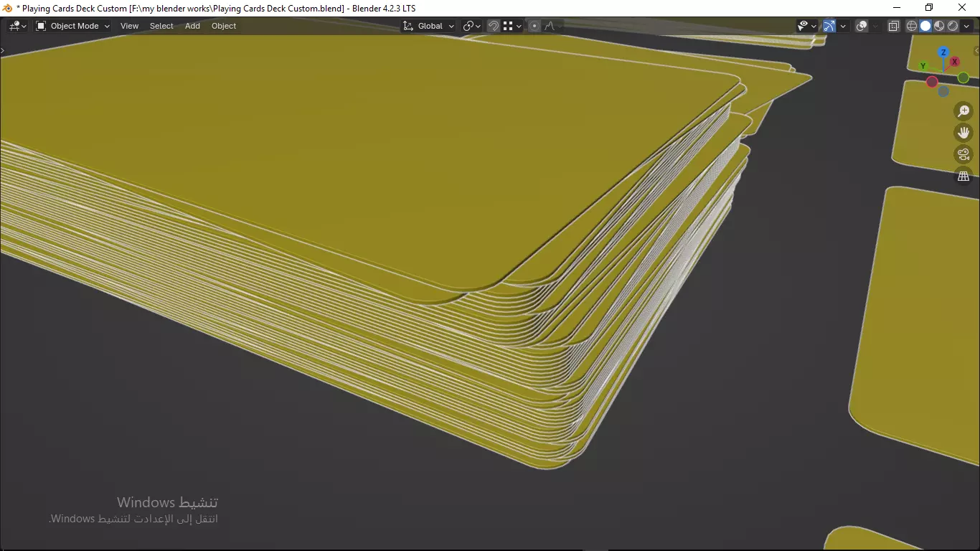Switch to wireframe viewport shading
980x551 pixels.
click(x=912, y=26)
